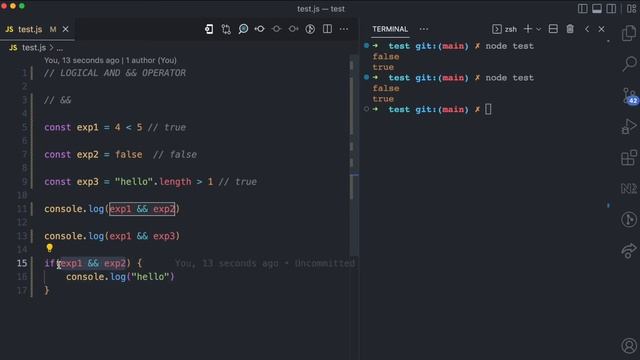This screenshot has width=640, height=360.
Task: Click 'const exp1 = 4 < 5' line
Action: (x=93, y=127)
